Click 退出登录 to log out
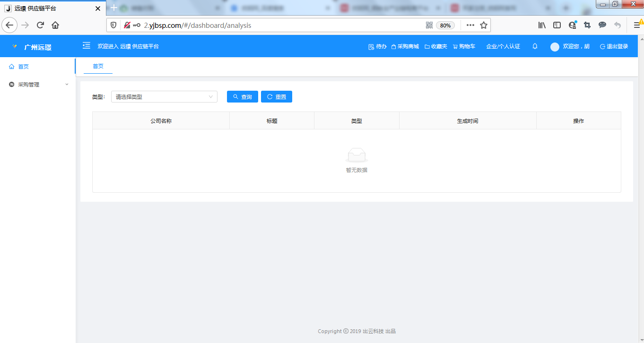This screenshot has width=644, height=343. point(614,46)
